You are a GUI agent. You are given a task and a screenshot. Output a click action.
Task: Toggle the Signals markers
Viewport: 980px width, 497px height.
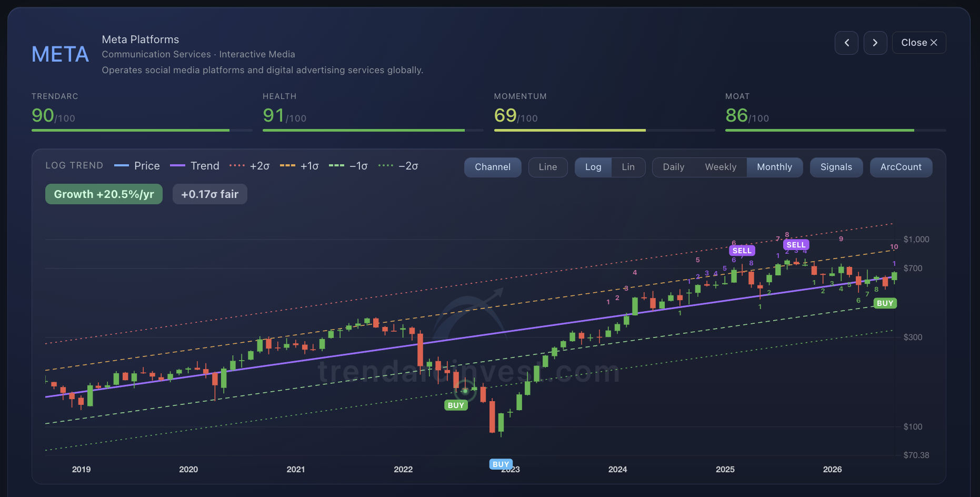(836, 167)
